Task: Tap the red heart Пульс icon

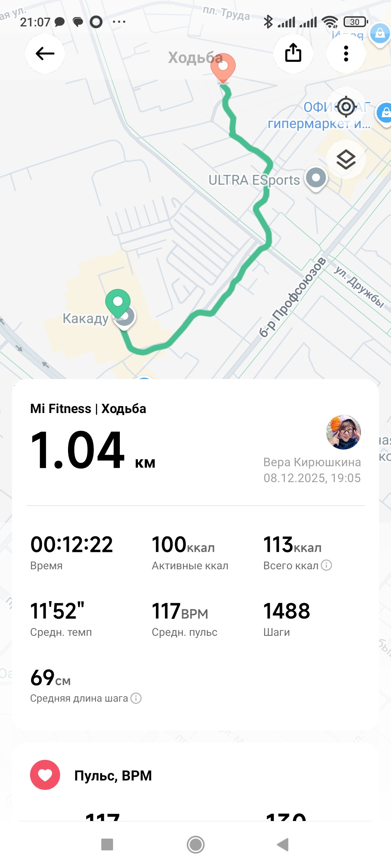Action: click(45, 775)
